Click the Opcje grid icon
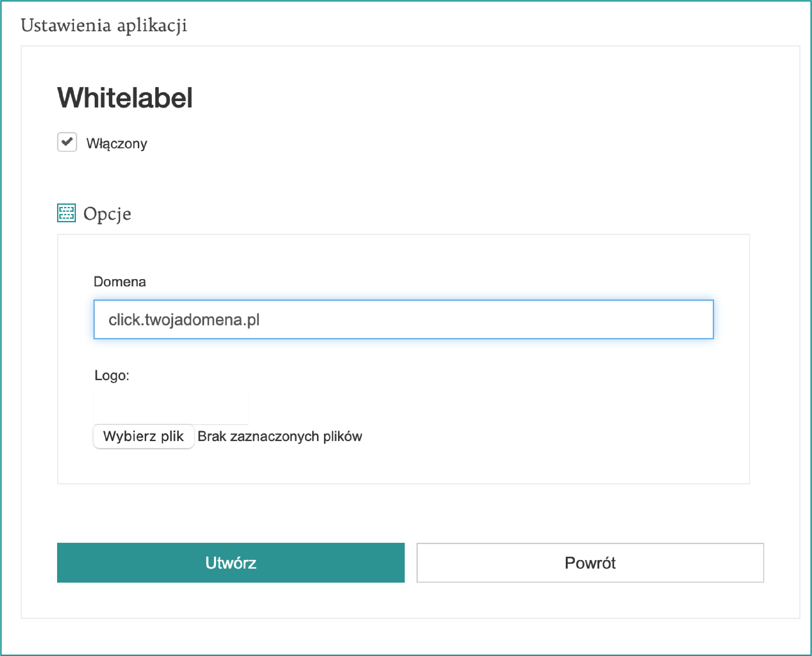Screen dimensions: 812x656 pyautogui.click(x=67, y=213)
